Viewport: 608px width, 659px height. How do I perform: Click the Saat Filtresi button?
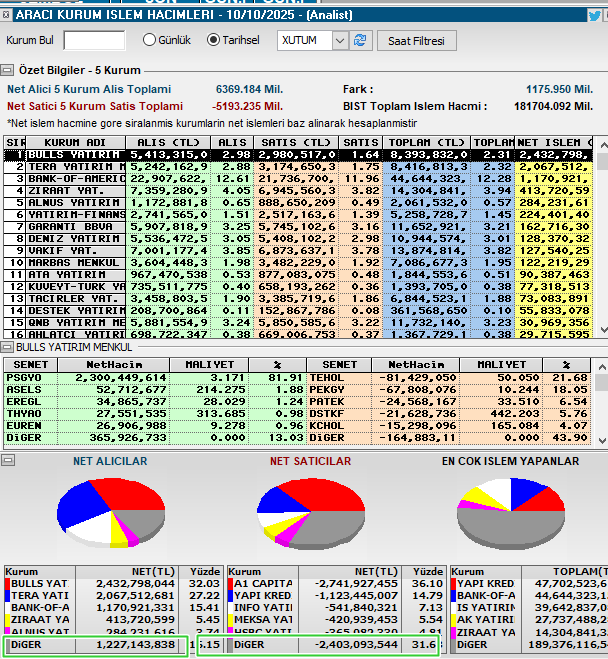pyautogui.click(x=416, y=41)
